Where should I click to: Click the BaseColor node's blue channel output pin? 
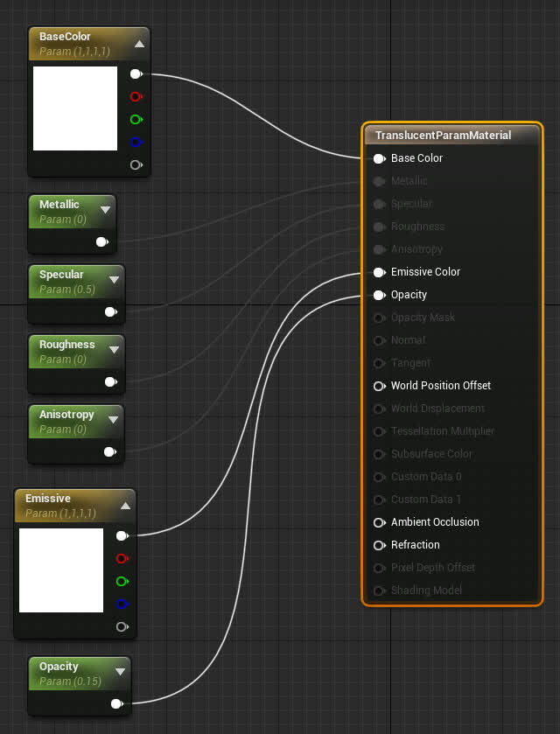(136, 143)
